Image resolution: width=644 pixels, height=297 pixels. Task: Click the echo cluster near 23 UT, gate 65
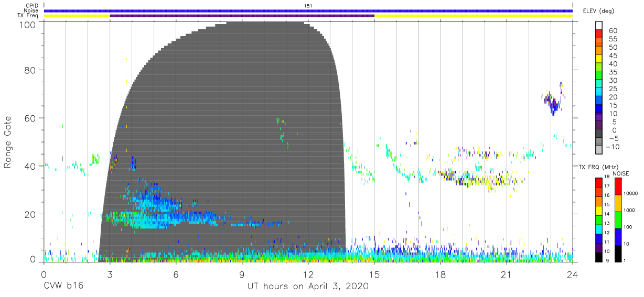click(x=553, y=100)
